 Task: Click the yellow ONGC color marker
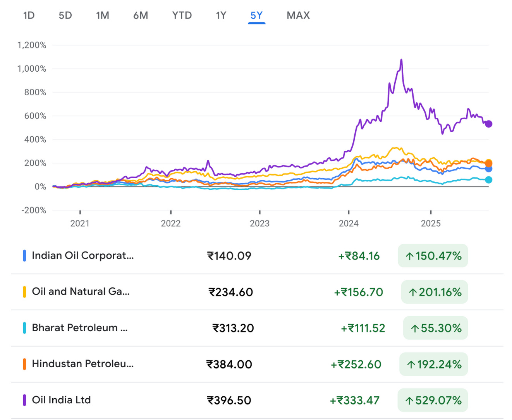[x=24, y=292]
